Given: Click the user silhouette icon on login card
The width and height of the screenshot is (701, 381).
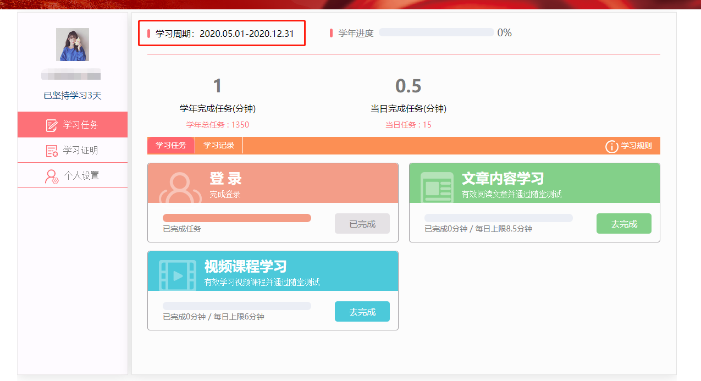Looking at the screenshot, I should pos(180,188).
